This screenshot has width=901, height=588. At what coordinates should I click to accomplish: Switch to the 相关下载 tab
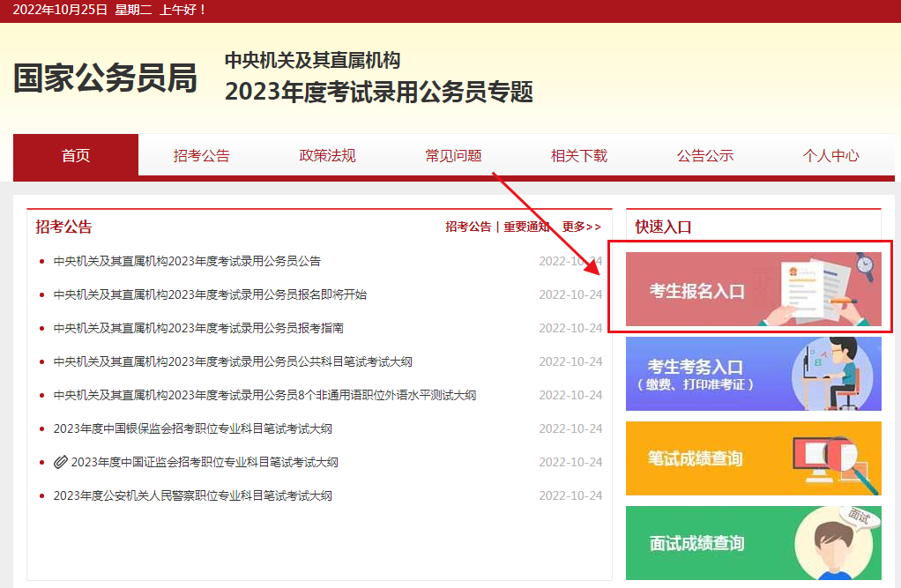coord(578,155)
